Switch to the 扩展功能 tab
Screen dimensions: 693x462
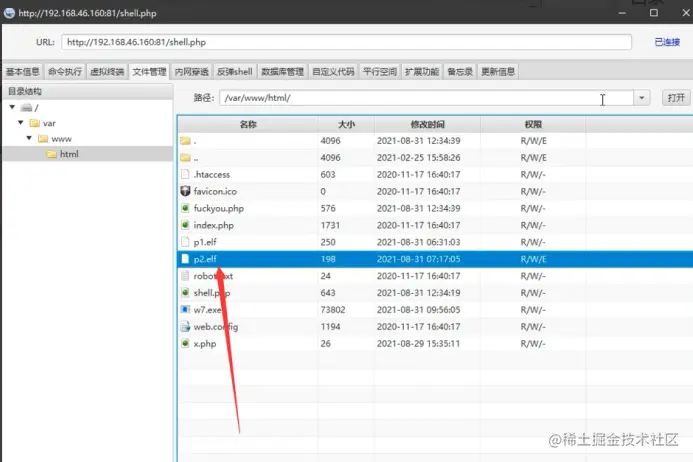[422, 72]
